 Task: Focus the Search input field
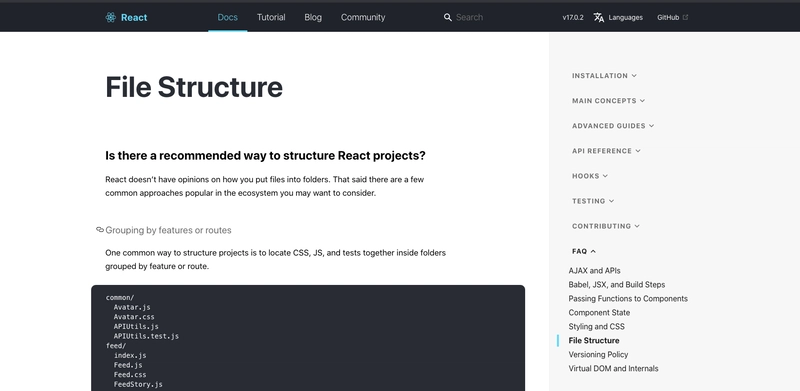coord(490,17)
